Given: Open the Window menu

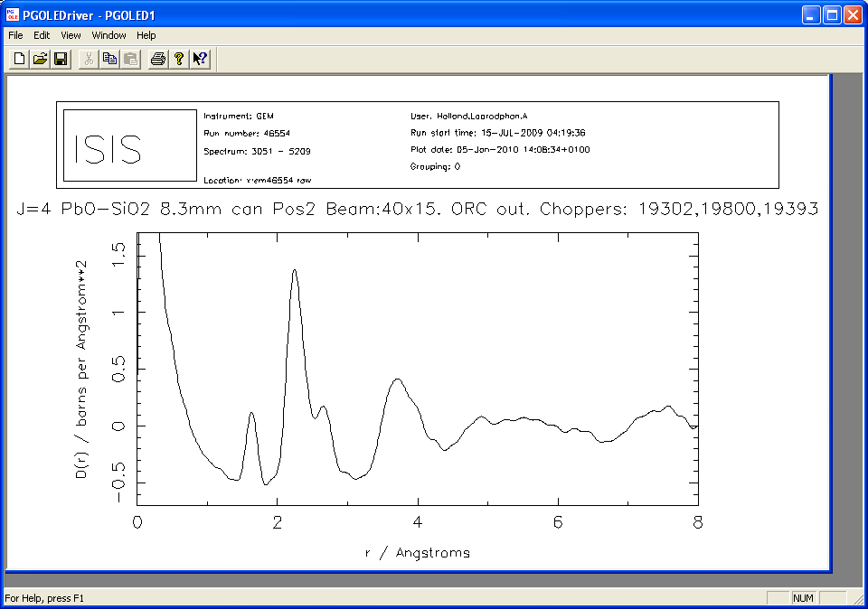Looking at the screenshot, I should pyautogui.click(x=109, y=35).
